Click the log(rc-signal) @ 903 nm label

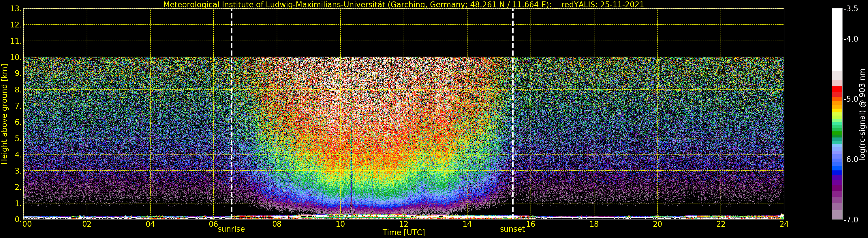(862, 114)
